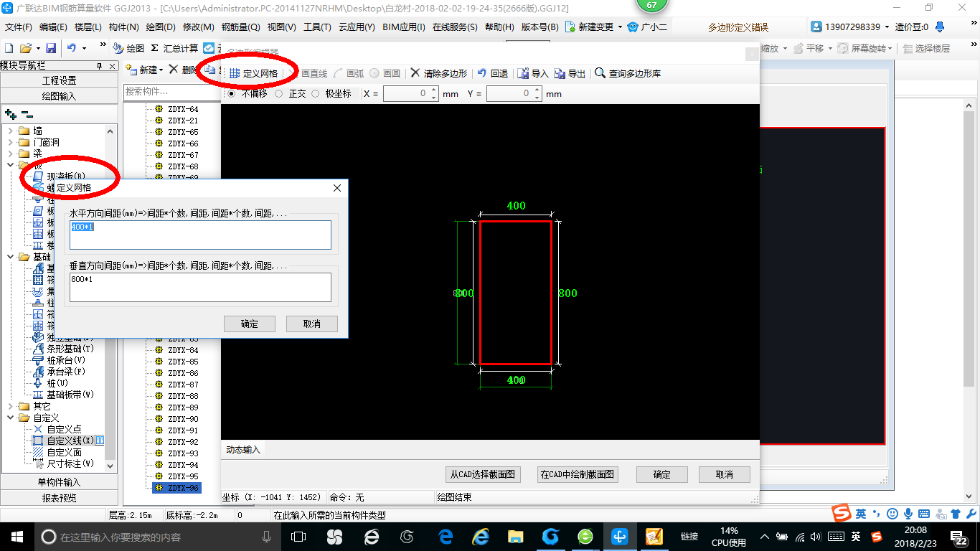Click the 定义网格 grid tool in polygon editor
The height and width of the screenshot is (551, 980).
[253, 73]
